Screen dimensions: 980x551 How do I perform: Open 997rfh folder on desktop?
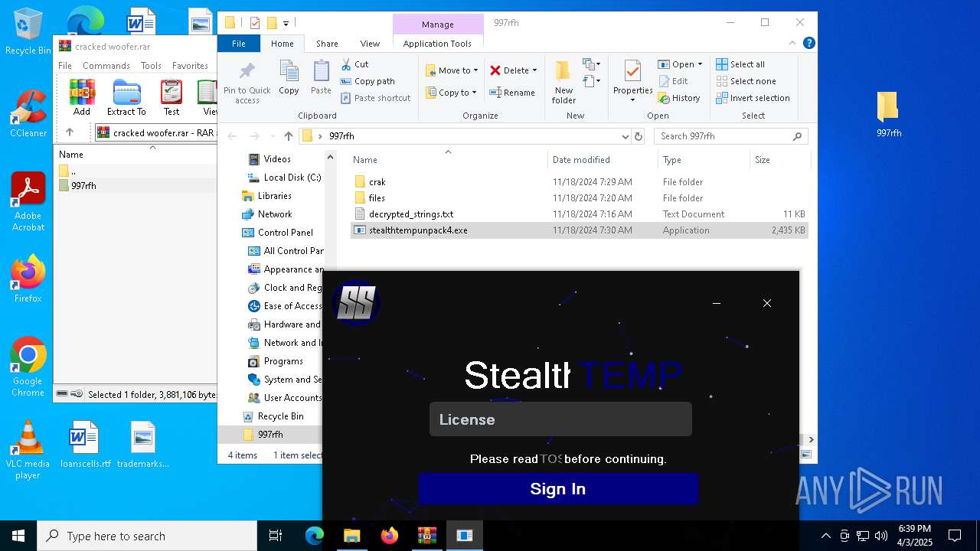click(889, 113)
